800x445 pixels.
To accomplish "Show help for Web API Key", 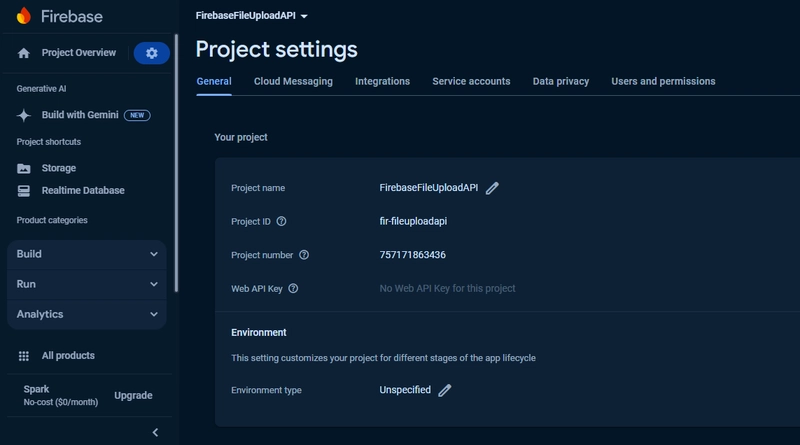I will click(293, 289).
